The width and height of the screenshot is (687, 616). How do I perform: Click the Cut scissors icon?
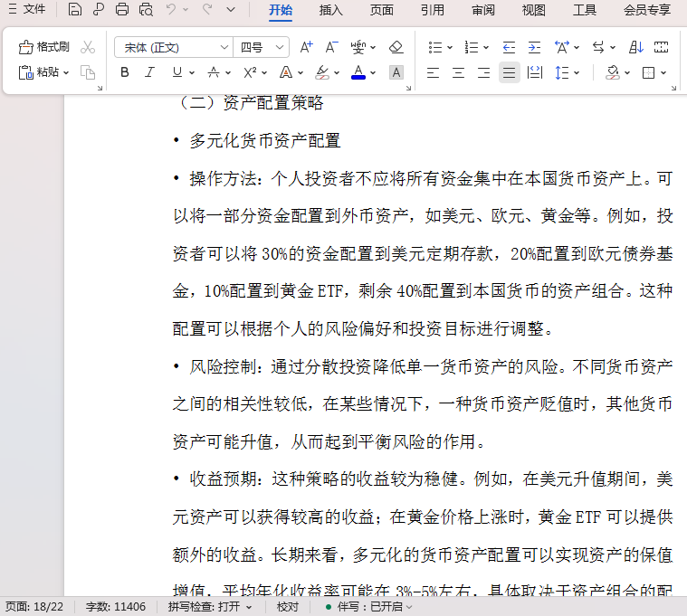coord(88,47)
